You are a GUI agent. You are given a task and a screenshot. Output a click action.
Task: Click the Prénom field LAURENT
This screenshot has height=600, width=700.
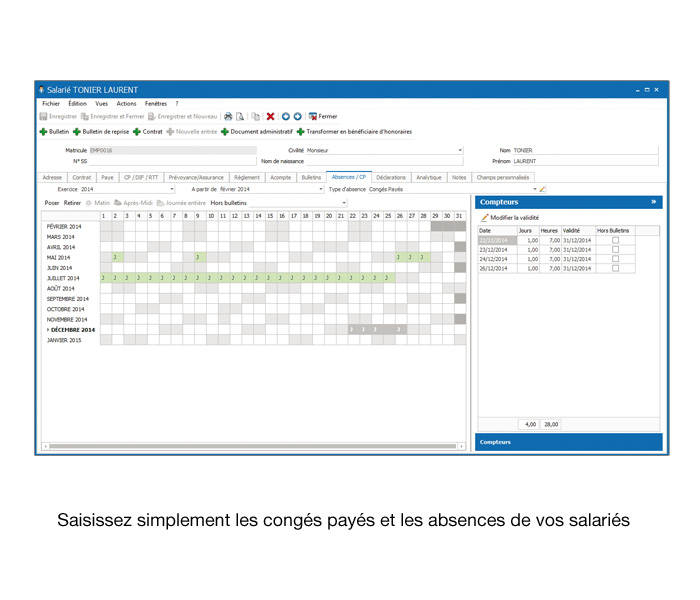585,161
